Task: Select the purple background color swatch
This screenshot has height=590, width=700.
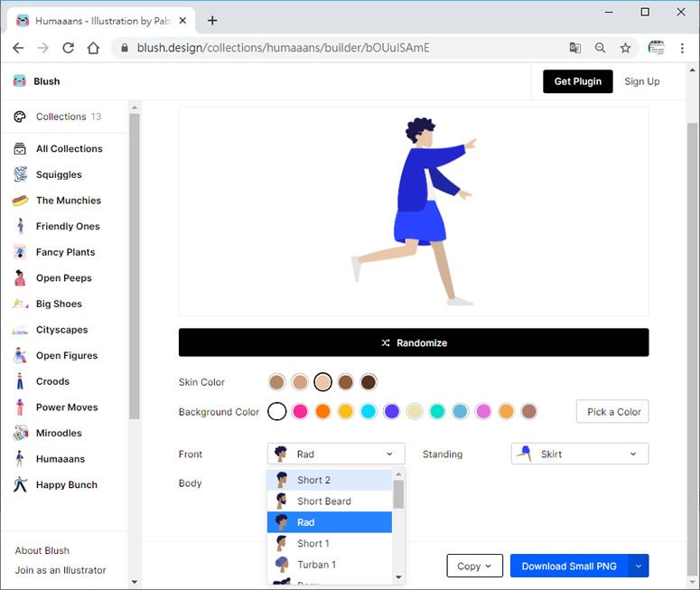Action: (391, 411)
